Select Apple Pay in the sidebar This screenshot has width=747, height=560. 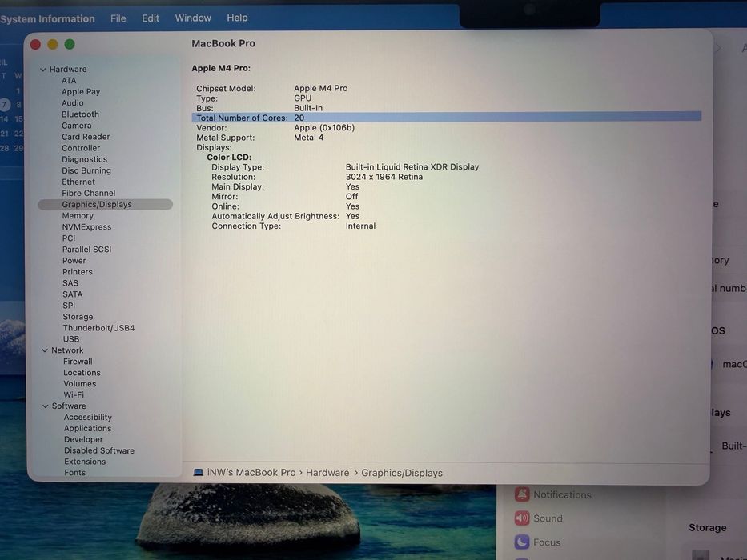tap(81, 91)
